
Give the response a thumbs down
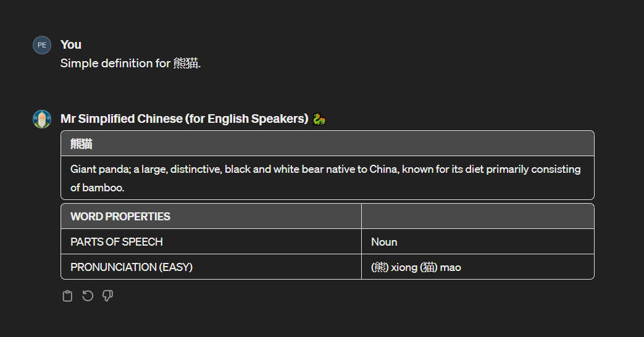tap(107, 296)
